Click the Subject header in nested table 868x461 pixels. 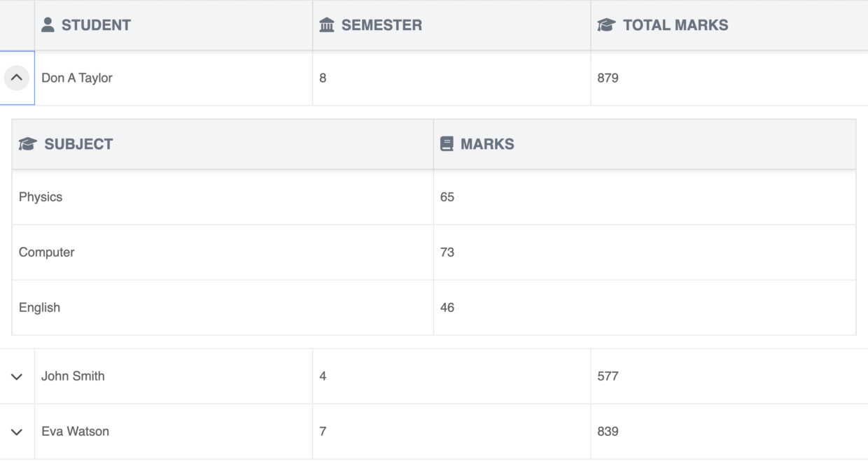tap(78, 144)
